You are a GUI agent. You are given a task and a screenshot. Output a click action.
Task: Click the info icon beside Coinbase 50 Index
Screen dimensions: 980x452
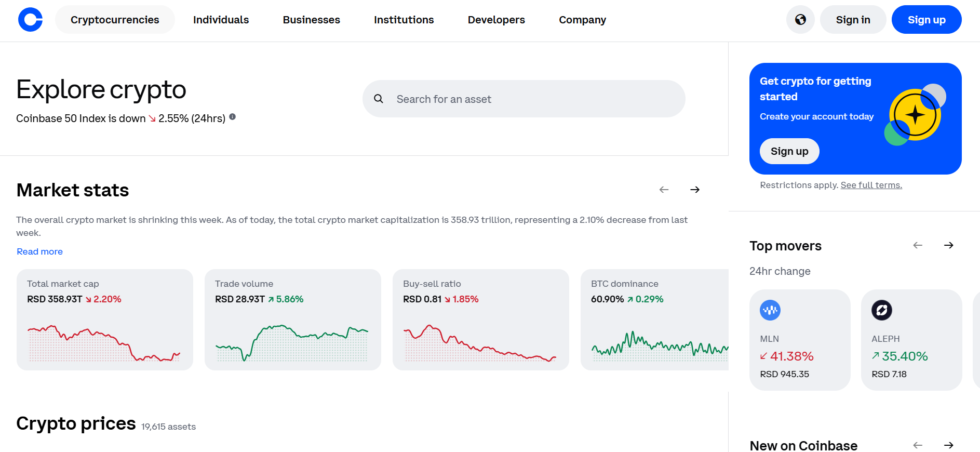(x=233, y=117)
